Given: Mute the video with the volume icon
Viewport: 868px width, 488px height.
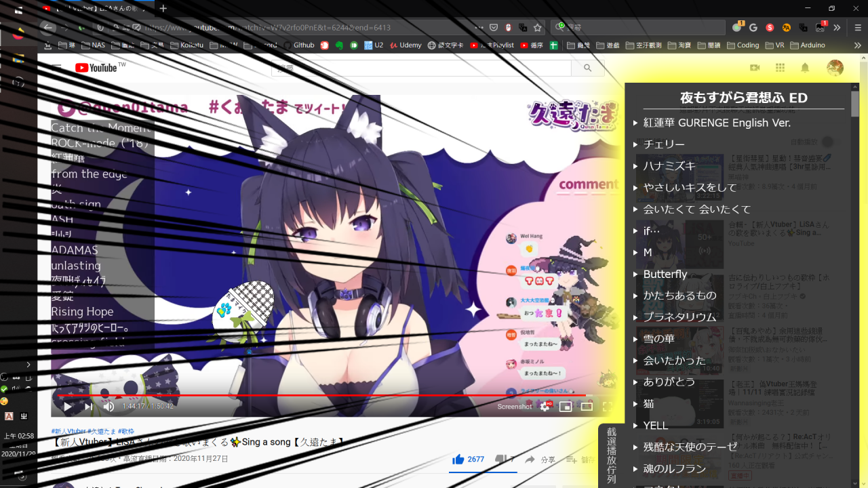Looking at the screenshot, I should [x=108, y=407].
